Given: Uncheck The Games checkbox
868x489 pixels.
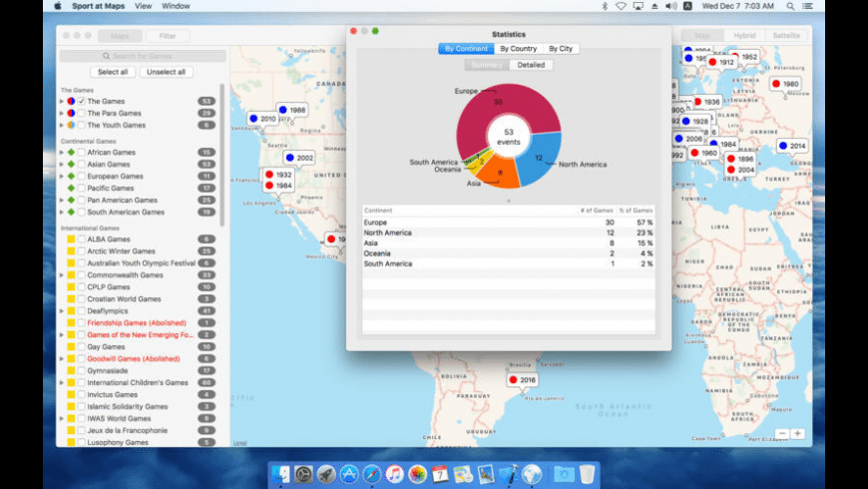Looking at the screenshot, I should point(82,102).
